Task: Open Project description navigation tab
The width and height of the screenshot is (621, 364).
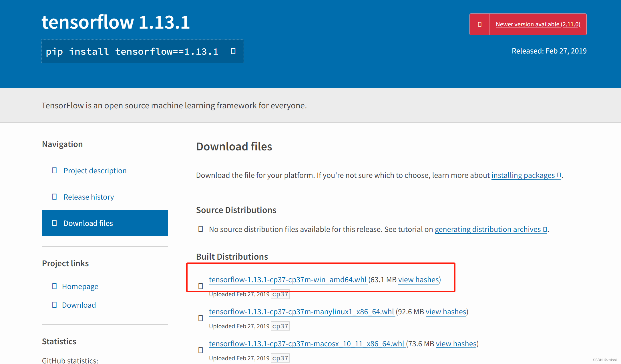Action: [95, 171]
